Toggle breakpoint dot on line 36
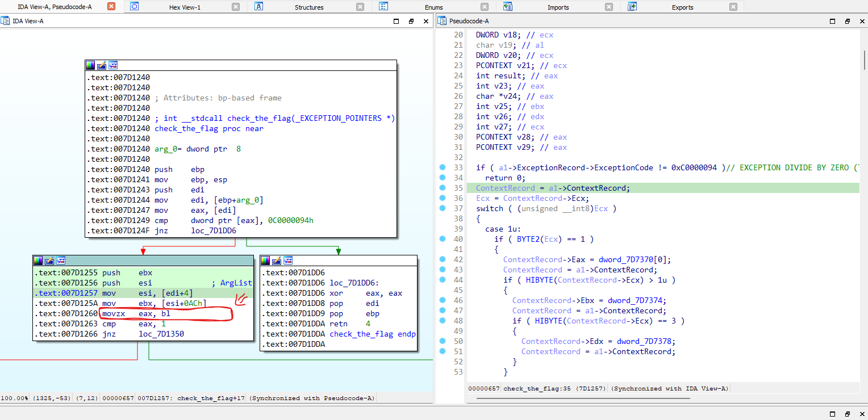The height and width of the screenshot is (420, 868). tap(443, 198)
